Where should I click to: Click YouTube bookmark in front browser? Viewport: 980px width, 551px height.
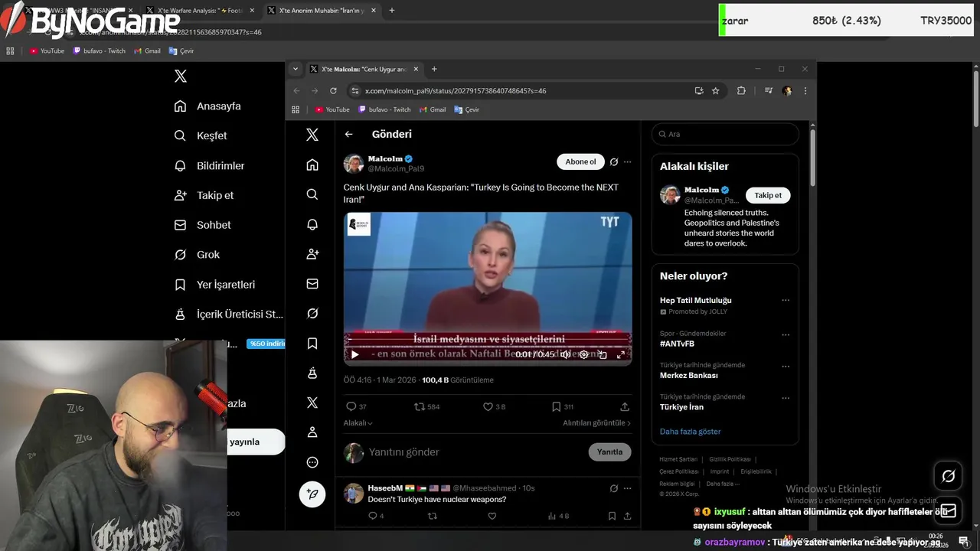(332, 109)
